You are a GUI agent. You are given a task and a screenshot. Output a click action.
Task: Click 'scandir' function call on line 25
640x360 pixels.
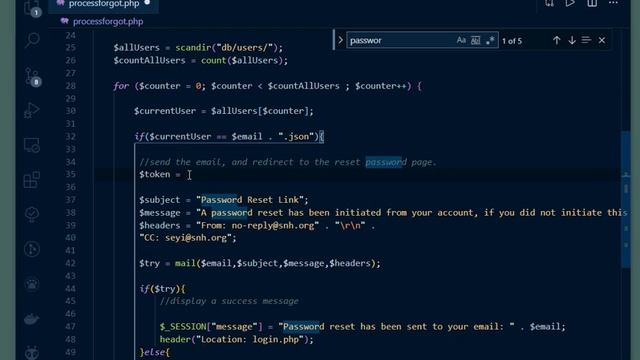193,47
